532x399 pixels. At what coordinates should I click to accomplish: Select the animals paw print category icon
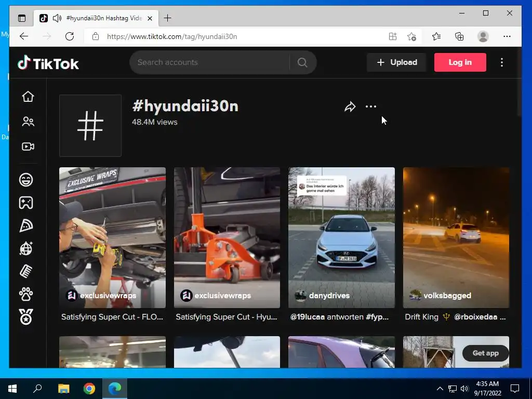click(x=26, y=294)
